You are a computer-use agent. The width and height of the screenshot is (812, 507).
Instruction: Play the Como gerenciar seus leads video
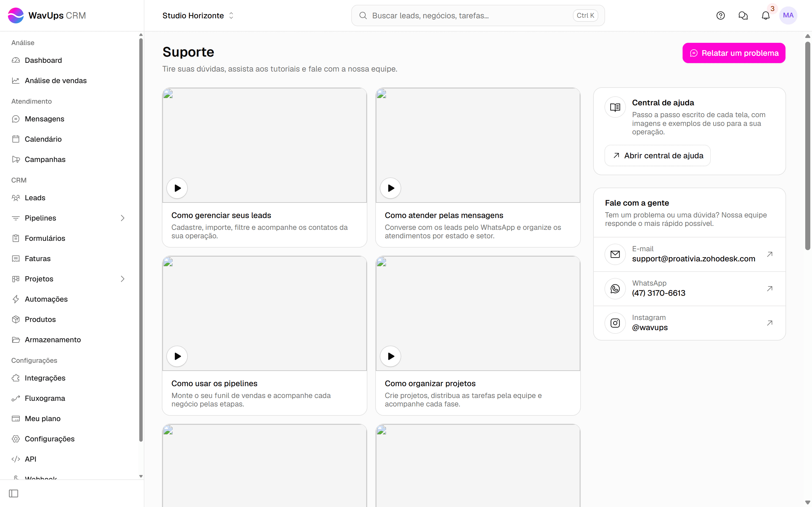177,188
